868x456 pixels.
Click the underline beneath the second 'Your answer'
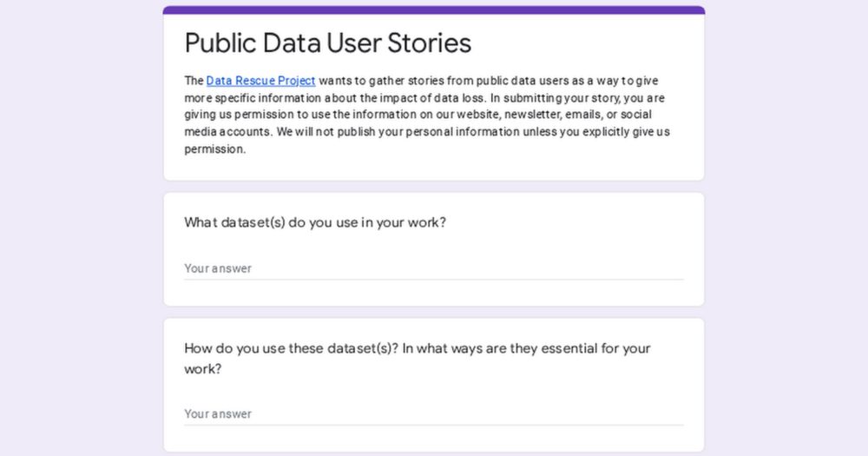coord(433,425)
